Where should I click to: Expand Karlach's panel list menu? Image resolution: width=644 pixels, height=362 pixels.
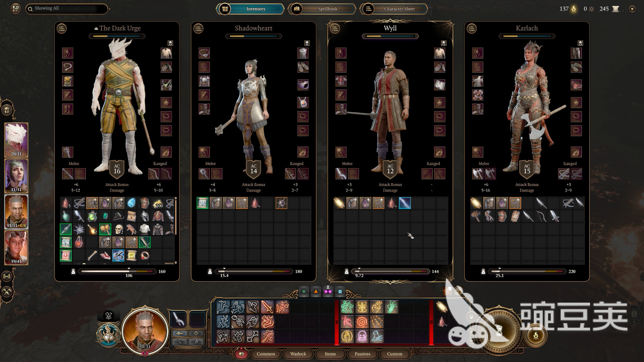tap(472, 29)
